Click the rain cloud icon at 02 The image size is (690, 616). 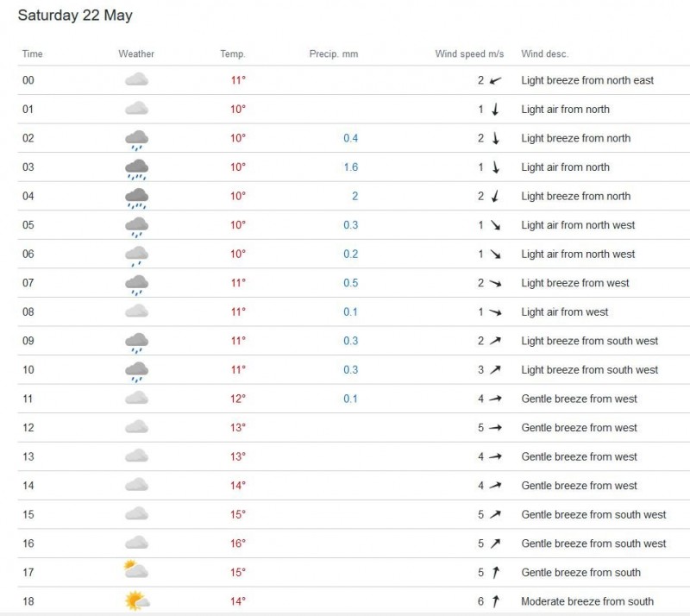136,139
